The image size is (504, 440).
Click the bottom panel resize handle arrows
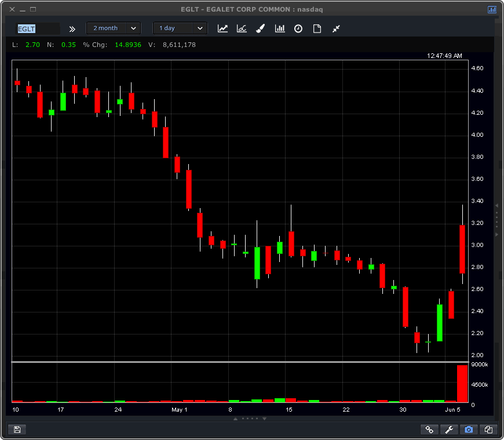click(x=251, y=418)
